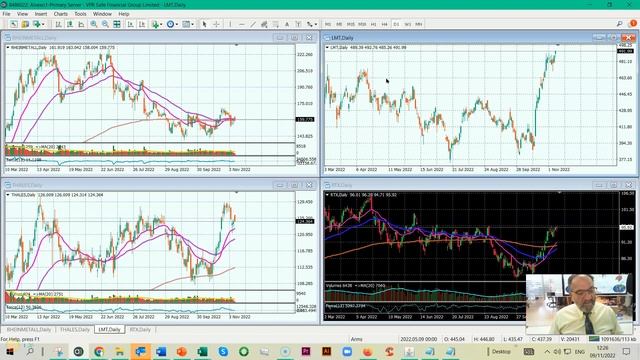Insert a text object
The image size is (640, 360).
287,24
